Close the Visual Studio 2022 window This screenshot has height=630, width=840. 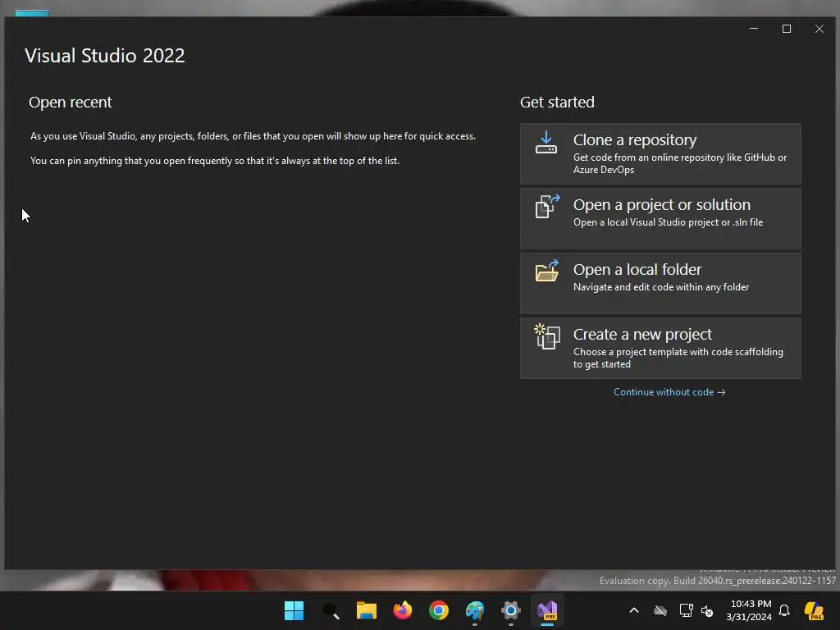(819, 29)
